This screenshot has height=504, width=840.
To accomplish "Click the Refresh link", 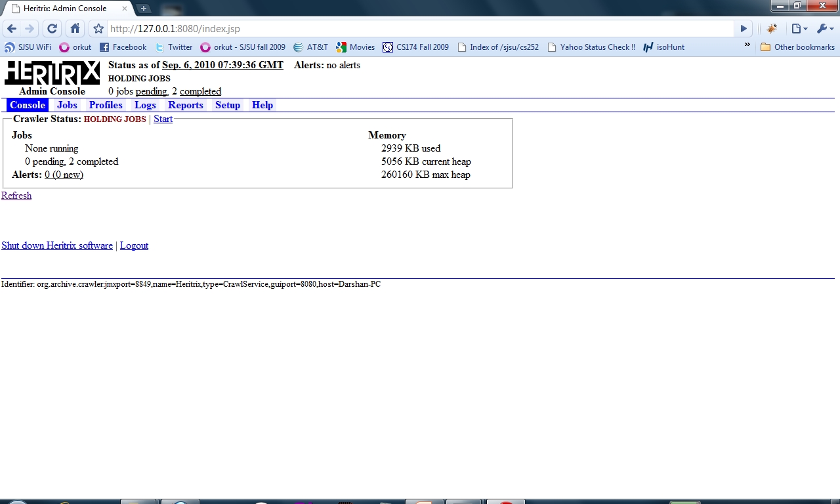I will tap(16, 196).
